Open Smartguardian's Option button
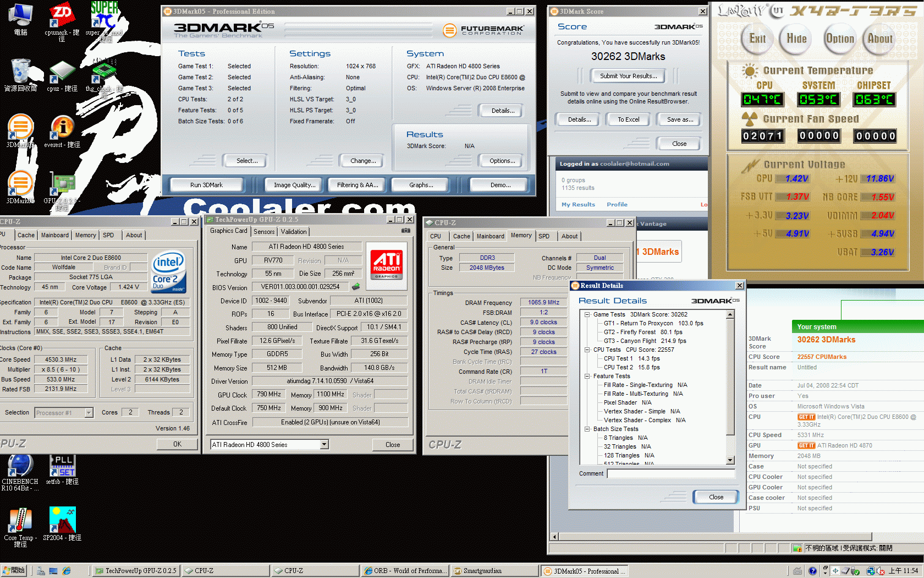Screen dimensions: 924x578 point(840,39)
